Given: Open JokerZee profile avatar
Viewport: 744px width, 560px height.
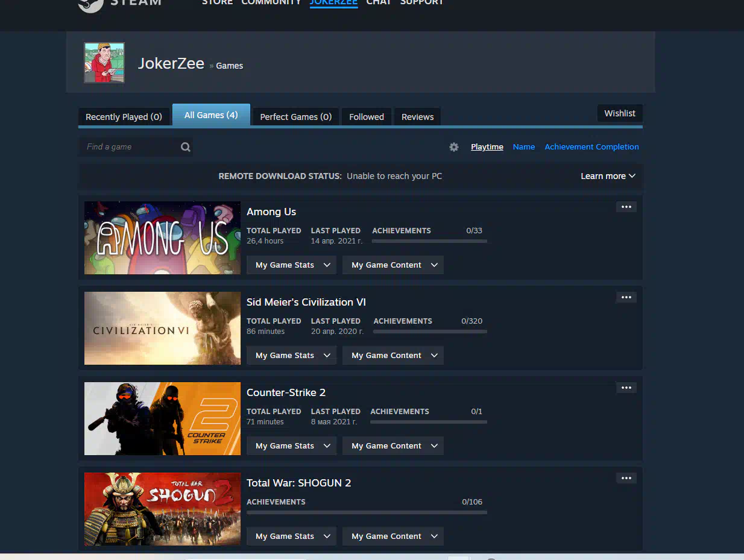Looking at the screenshot, I should coord(104,63).
